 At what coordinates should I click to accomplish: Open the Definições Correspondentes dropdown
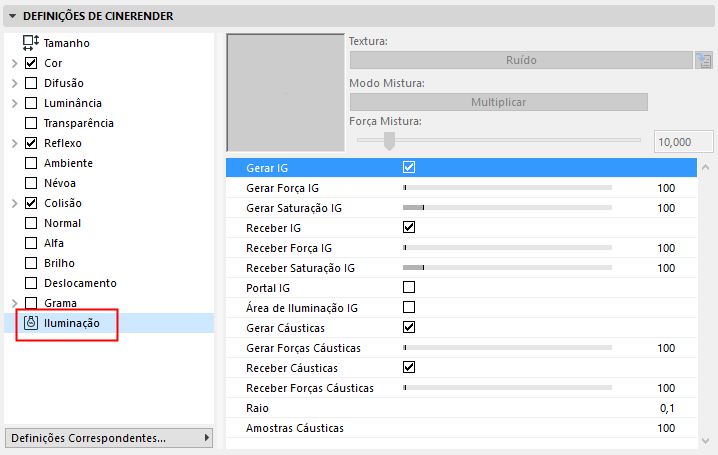[x=109, y=438]
